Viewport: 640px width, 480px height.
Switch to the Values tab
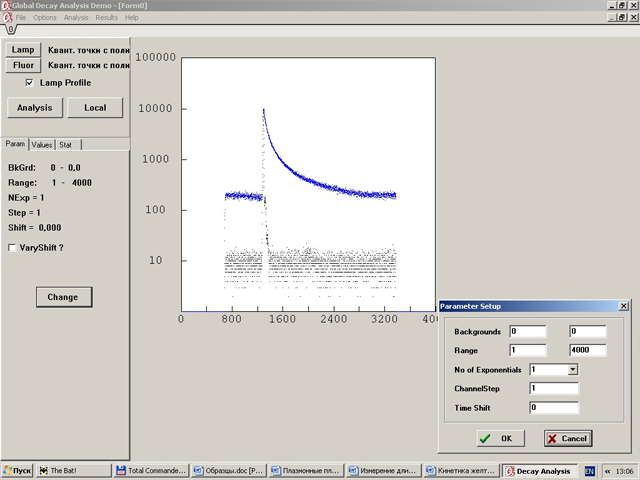[42, 144]
